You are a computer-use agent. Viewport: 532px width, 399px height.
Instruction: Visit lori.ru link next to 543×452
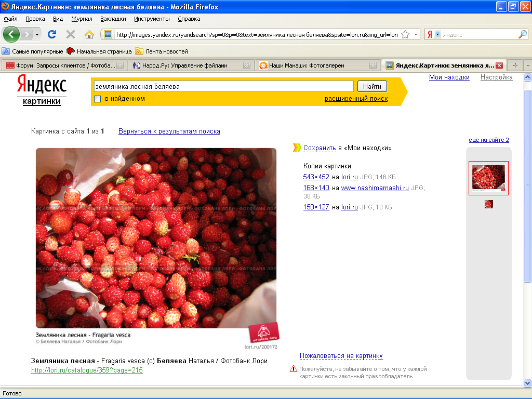tap(350, 177)
